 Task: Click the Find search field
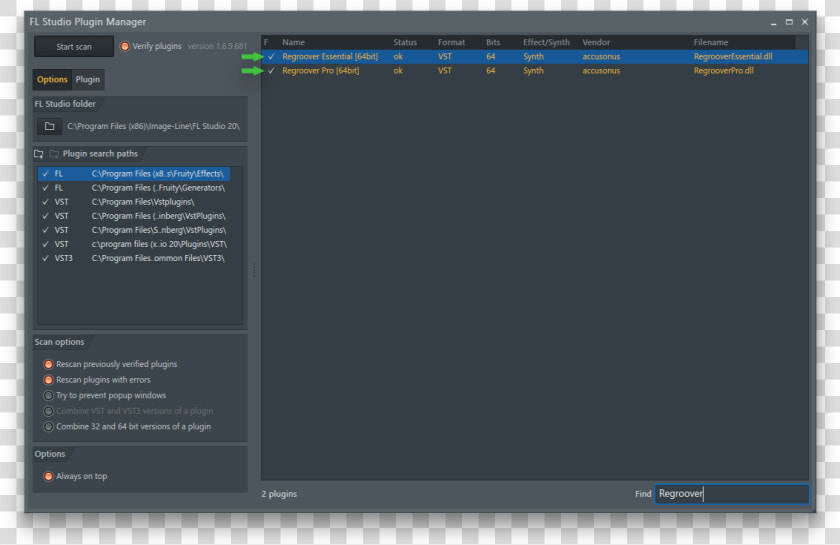pos(732,494)
